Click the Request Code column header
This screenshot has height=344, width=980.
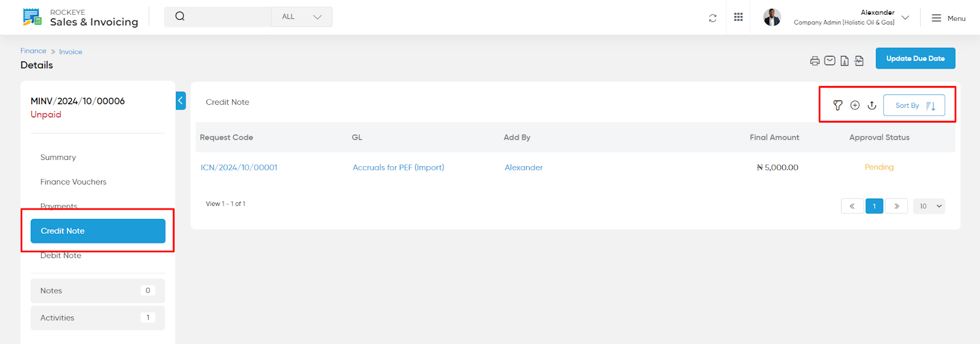click(x=227, y=137)
